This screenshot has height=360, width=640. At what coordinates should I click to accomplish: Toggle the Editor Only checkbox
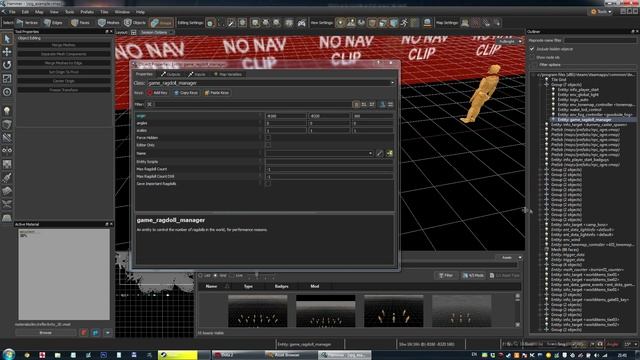click(x=268, y=145)
